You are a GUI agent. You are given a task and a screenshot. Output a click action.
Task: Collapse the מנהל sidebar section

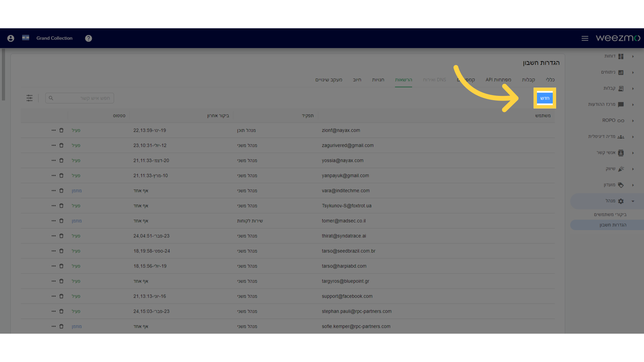(x=633, y=201)
